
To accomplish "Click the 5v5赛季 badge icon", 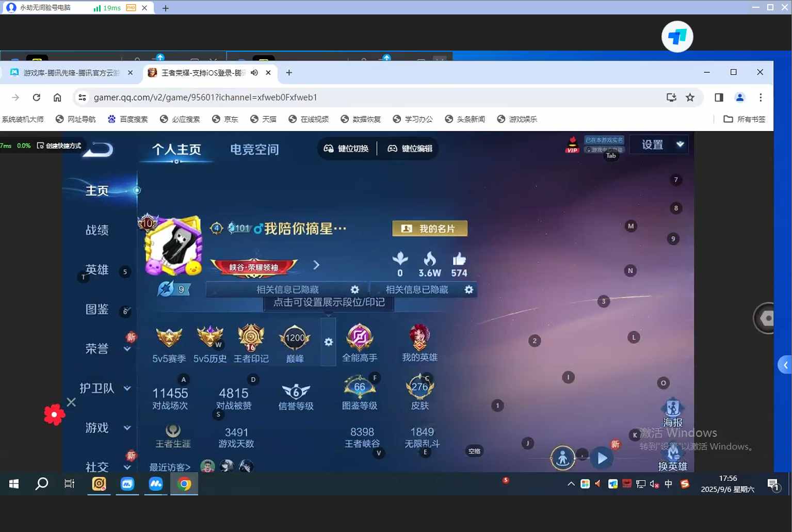I will coord(169,338).
